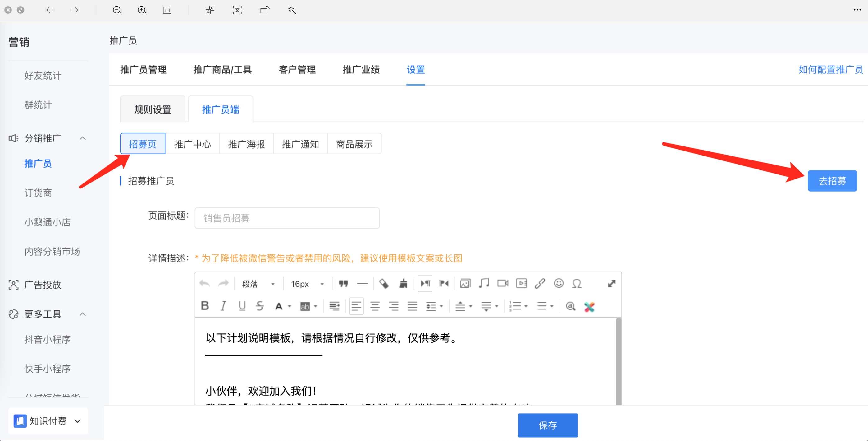Align text to the right
Image resolution: width=868 pixels, height=441 pixels.
pyautogui.click(x=394, y=306)
